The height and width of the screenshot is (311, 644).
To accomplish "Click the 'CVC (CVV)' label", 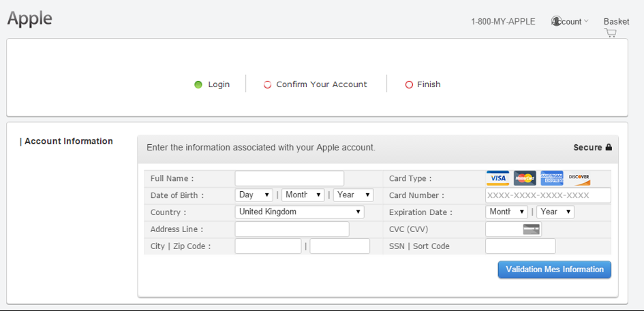I will click(x=408, y=229).
